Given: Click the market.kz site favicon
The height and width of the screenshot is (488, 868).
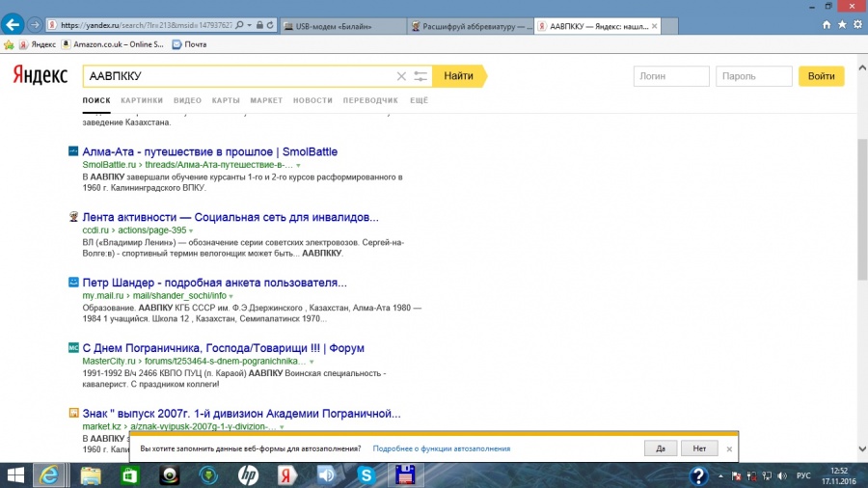Looking at the screenshot, I should [x=73, y=413].
